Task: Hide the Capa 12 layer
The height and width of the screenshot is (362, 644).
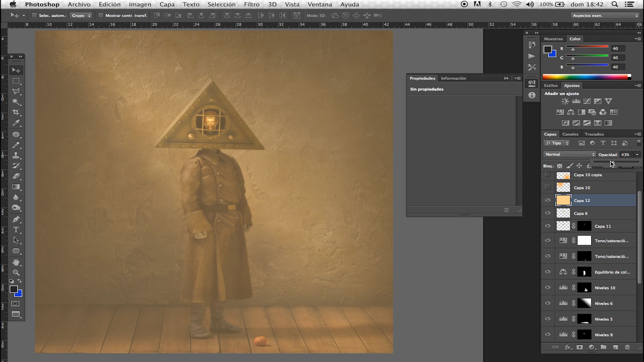Action: click(548, 200)
